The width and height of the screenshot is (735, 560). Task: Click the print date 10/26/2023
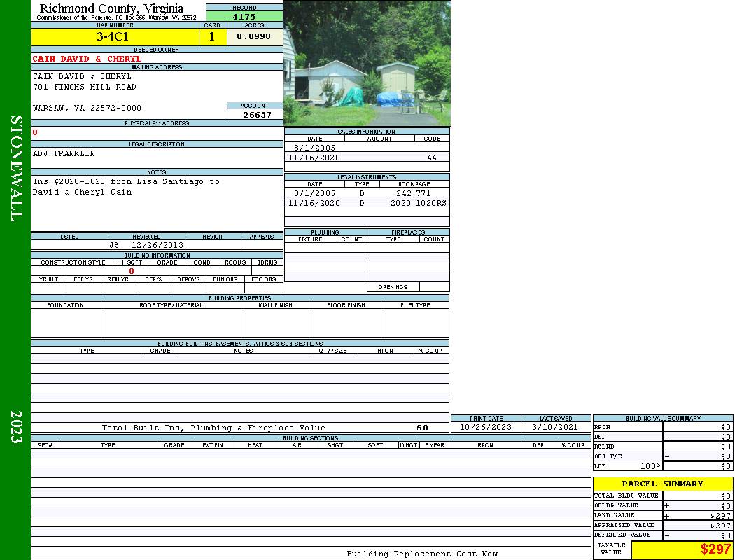pyautogui.click(x=486, y=427)
